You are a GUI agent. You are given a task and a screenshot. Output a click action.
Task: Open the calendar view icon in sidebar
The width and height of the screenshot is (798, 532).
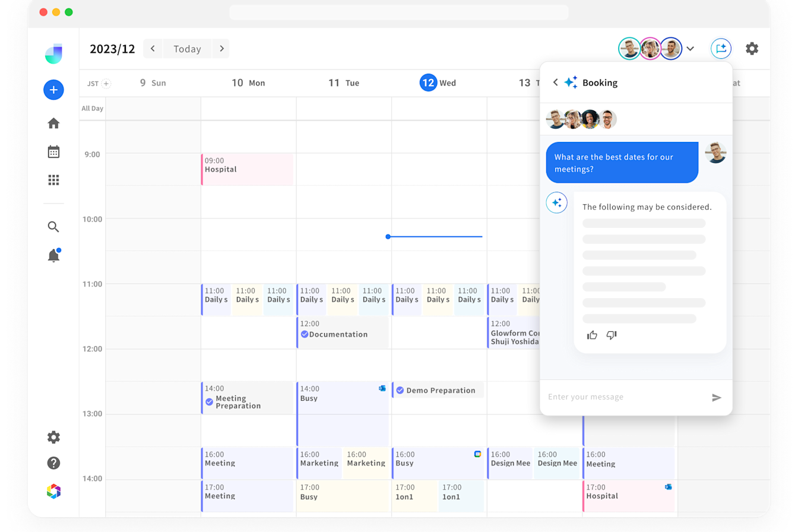53,151
